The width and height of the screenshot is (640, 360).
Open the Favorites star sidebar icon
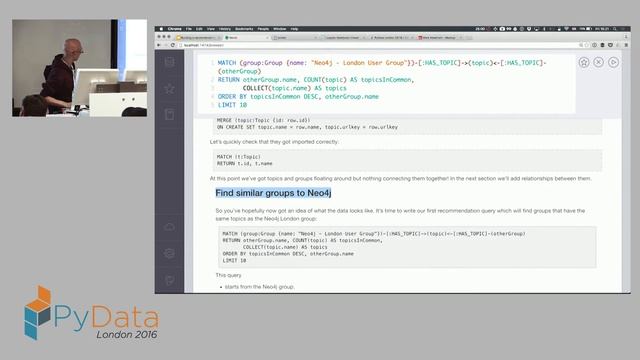pyautogui.click(x=169, y=88)
